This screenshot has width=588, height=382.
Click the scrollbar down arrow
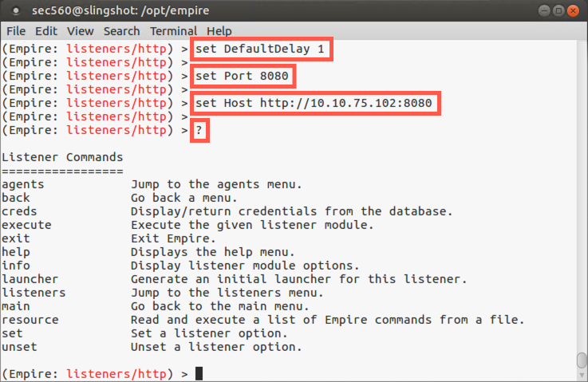point(582,376)
